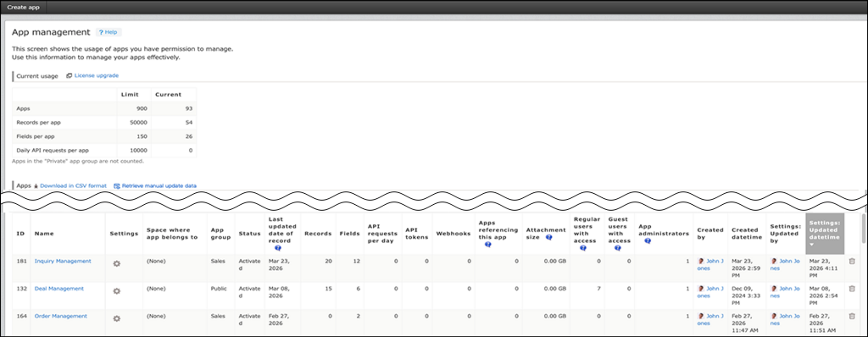Screen dimensions: 868x337
Task: Click Daily API requests per app row
Action: (x=104, y=150)
